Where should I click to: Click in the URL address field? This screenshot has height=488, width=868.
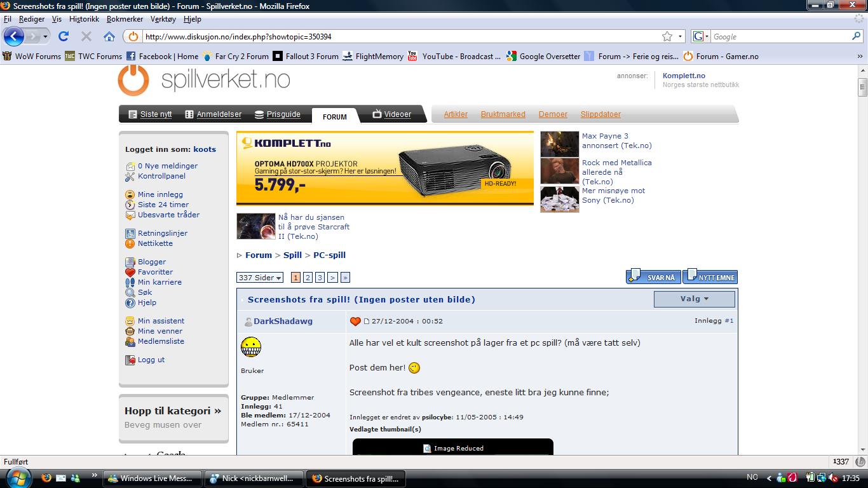tap(400, 37)
